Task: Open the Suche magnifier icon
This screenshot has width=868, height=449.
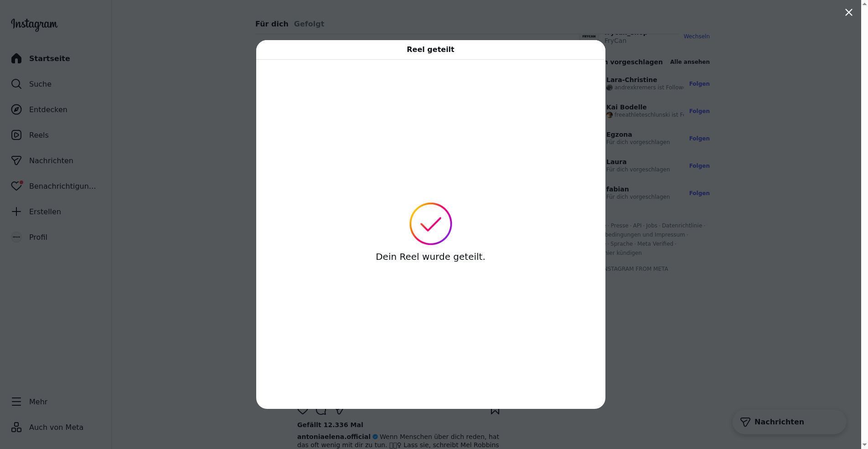Action: pyautogui.click(x=16, y=84)
